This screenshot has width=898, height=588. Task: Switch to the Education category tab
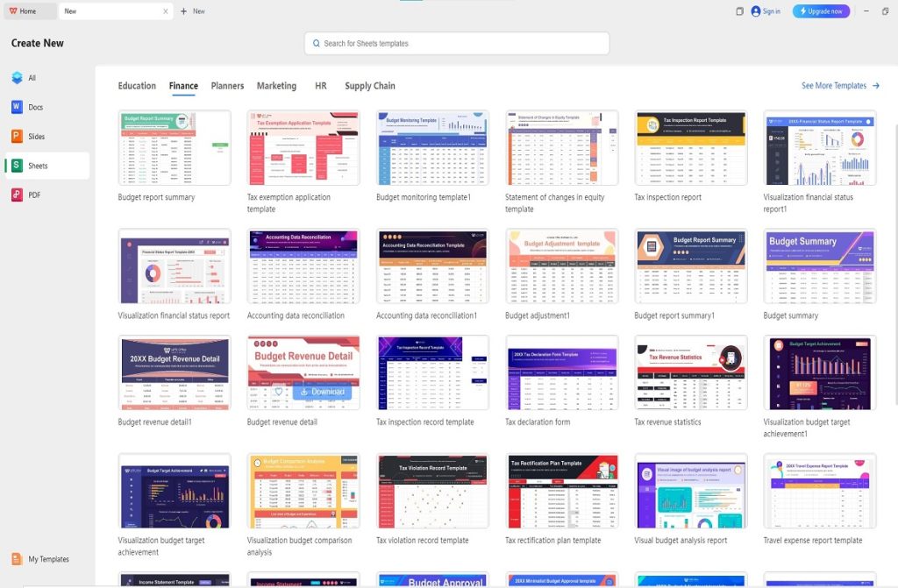(137, 86)
